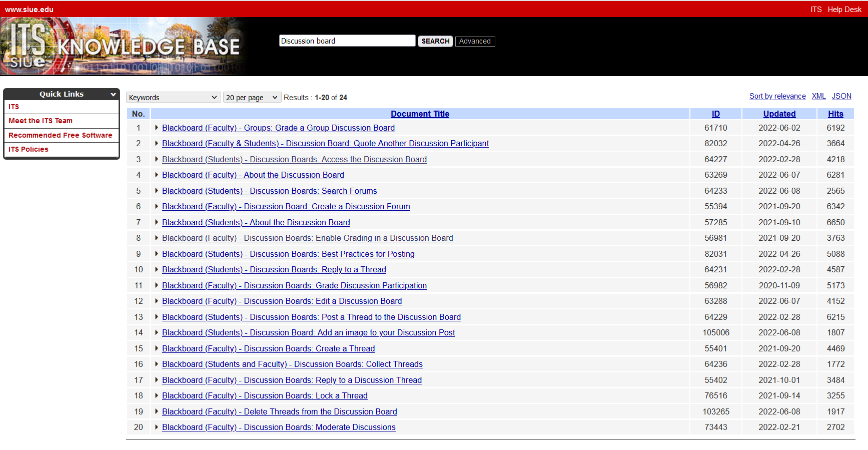Expand the row 1 Grade a Group Discussion Board triangle
Screen dimensions: 868x450
coord(157,128)
